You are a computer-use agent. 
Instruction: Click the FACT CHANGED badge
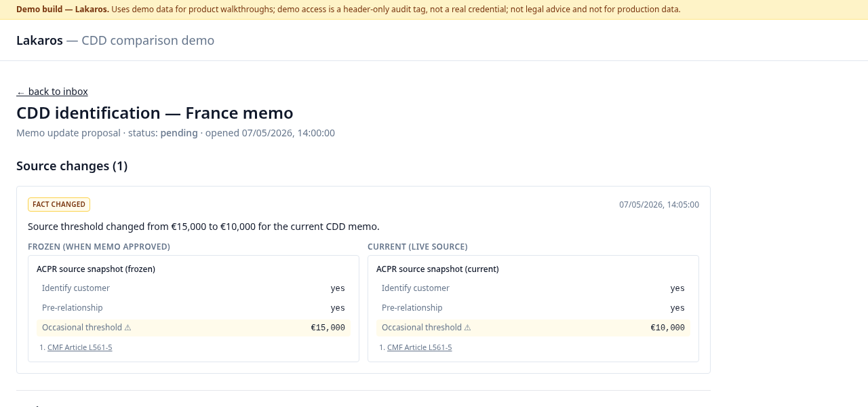tap(59, 204)
